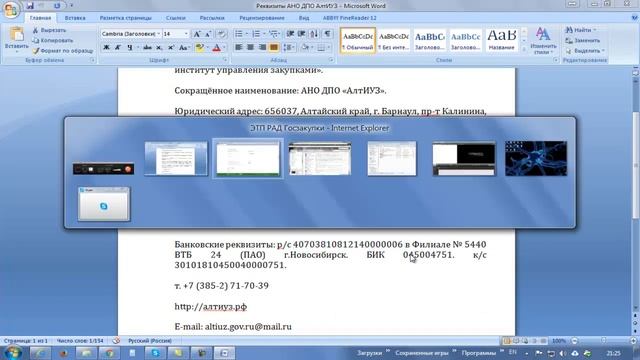Apply red font color
Screen dimensions: 640x360
[x=217, y=48]
